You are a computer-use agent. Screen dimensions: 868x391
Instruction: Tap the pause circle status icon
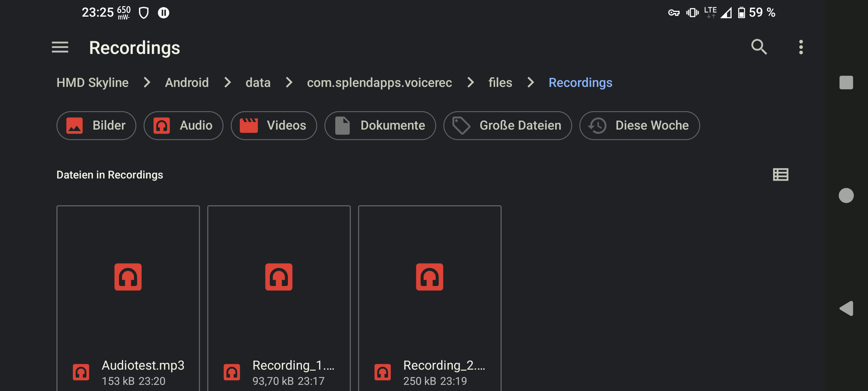(x=163, y=13)
